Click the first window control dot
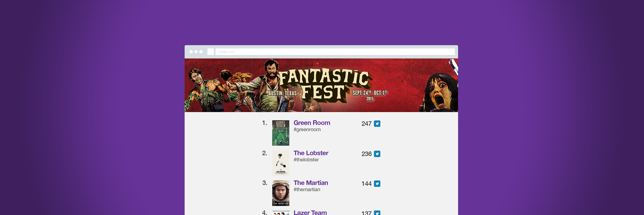The height and width of the screenshot is (215, 644). [191, 52]
